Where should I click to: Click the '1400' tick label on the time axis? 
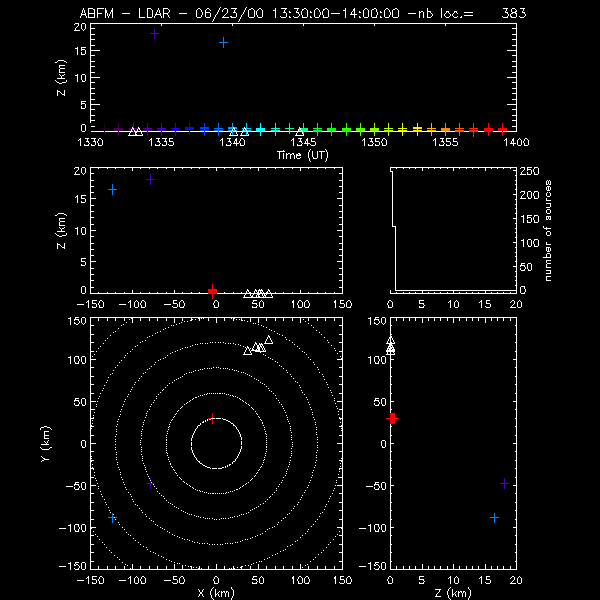516,142
